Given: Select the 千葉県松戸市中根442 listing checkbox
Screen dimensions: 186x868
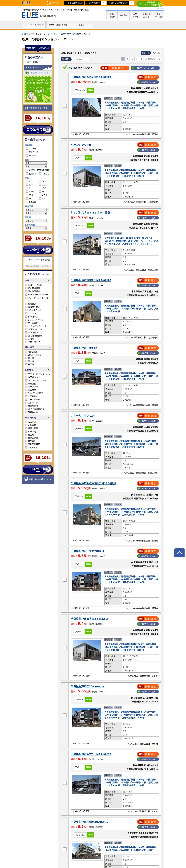Looking at the screenshot, I should 65,377.
